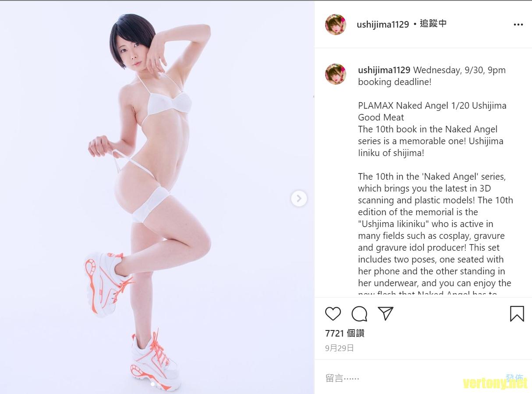Share post using the paper plane icon
Viewport: 532px width, 394px height.
pos(386,313)
